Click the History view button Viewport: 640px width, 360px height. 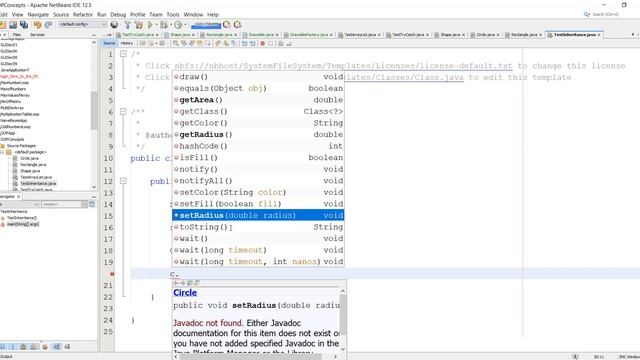[127, 43]
